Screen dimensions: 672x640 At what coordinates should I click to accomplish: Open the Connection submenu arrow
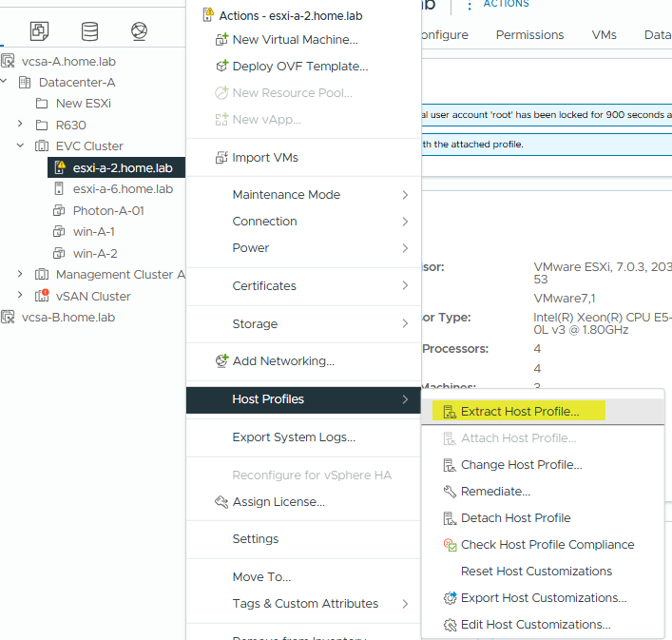(405, 222)
